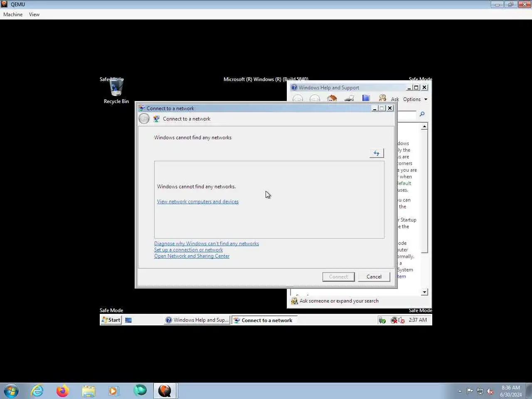This screenshot has height=399, width=532.
Task: Open the QEMU Machine menu
Action: [x=13, y=15]
